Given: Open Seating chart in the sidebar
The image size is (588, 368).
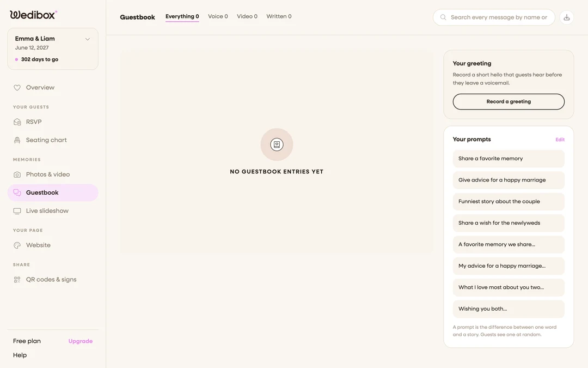Looking at the screenshot, I should [53, 140].
